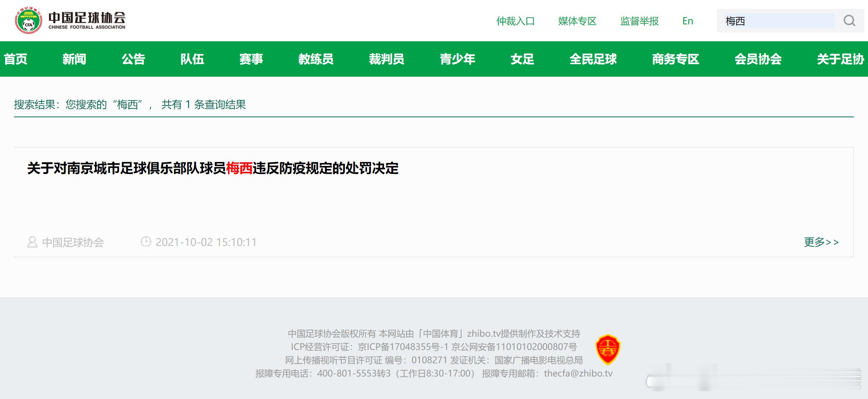Switch to English via En link
This screenshot has width=868, height=399.
coord(687,21)
